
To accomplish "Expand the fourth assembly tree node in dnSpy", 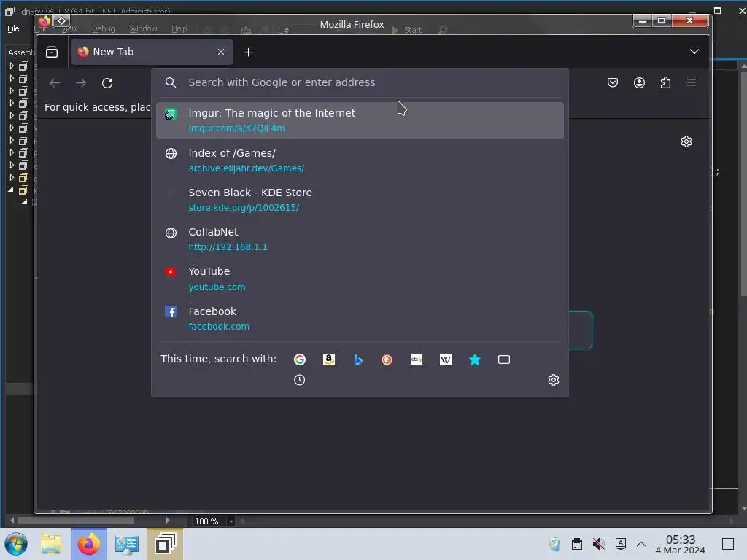I will click(12, 103).
